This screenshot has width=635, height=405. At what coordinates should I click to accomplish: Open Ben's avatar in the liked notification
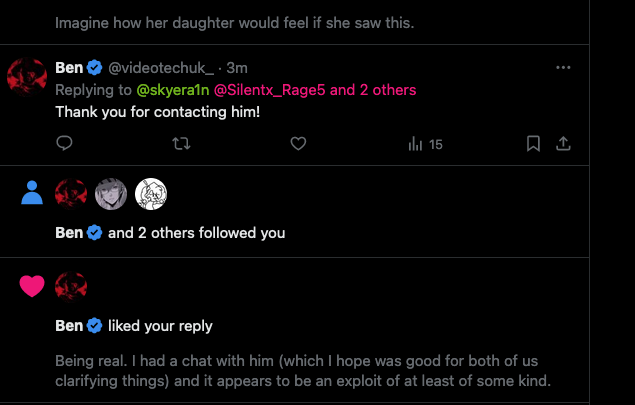point(71,286)
